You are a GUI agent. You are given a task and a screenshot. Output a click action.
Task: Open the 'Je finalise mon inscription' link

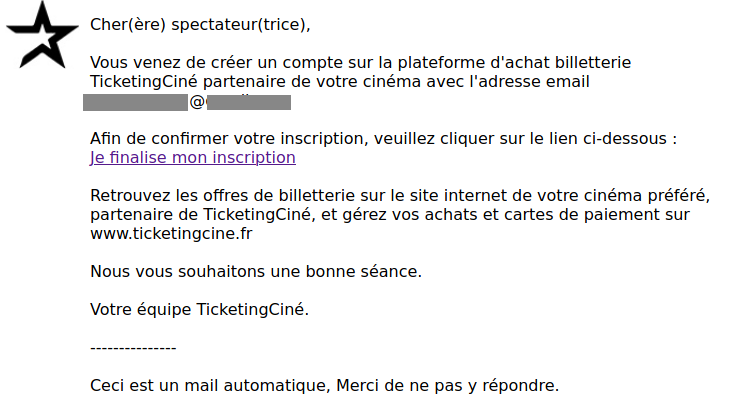click(193, 158)
